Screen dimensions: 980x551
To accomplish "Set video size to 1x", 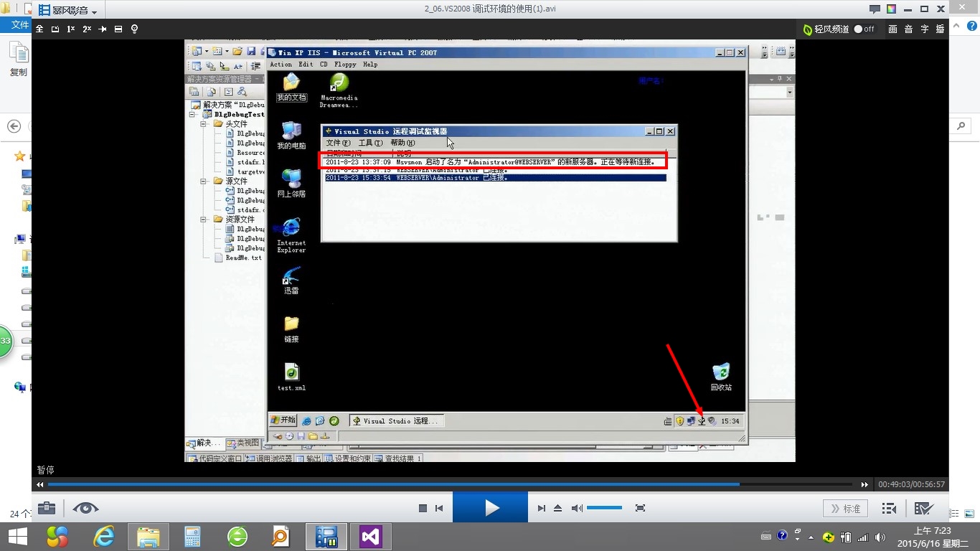I will [71, 29].
